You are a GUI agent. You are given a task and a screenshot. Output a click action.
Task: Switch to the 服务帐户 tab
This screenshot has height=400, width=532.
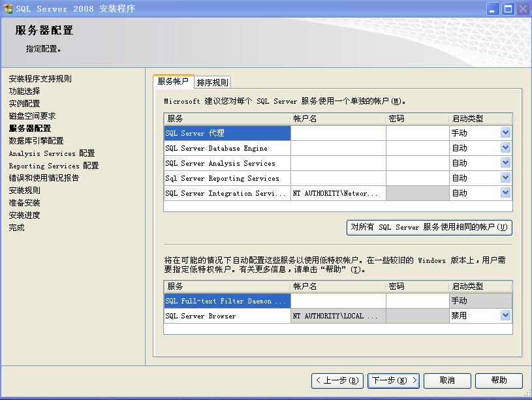point(174,82)
